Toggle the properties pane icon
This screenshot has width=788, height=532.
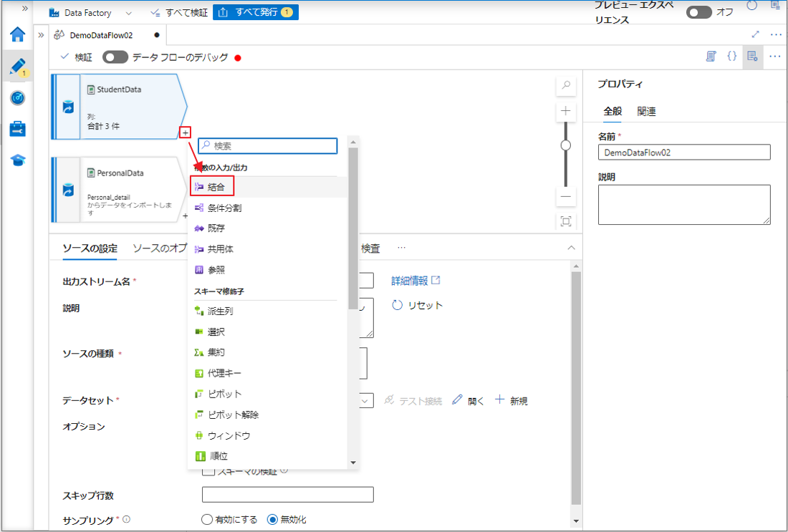click(x=752, y=57)
